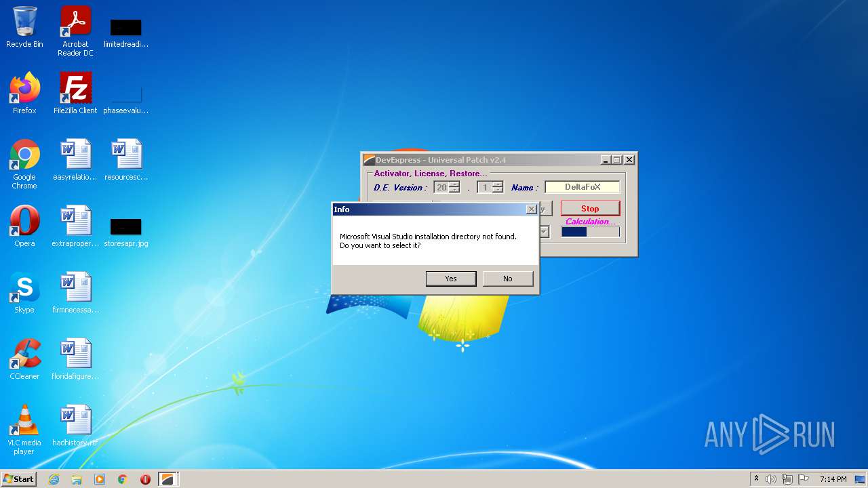The image size is (868, 488).
Task: Close the Info dialog
Action: coord(532,209)
